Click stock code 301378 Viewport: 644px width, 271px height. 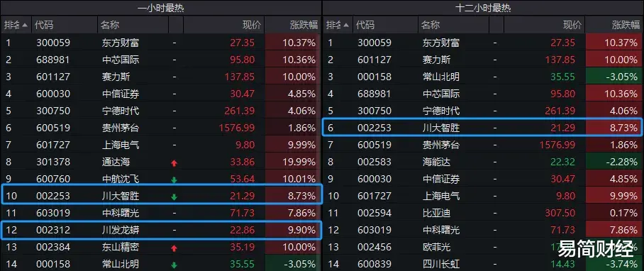[x=53, y=162]
